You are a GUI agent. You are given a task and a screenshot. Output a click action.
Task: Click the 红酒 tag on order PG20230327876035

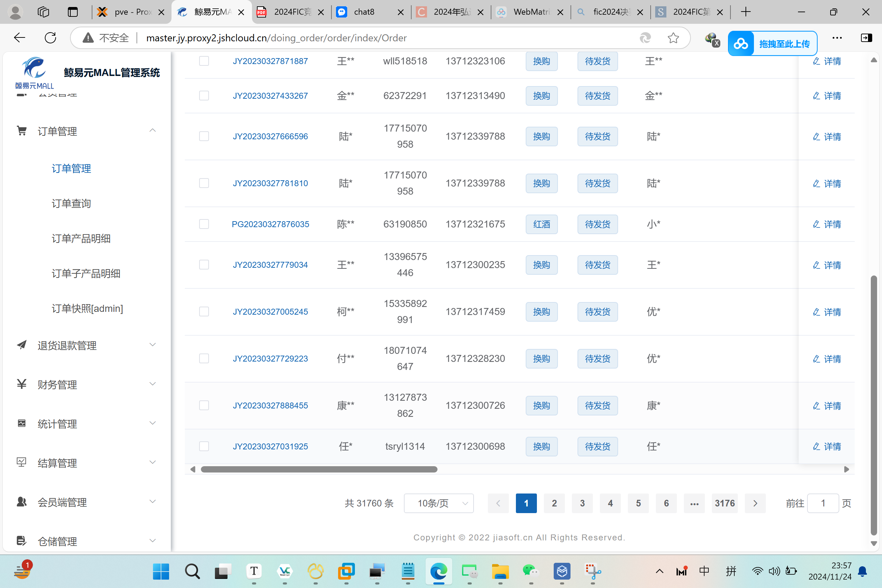click(541, 224)
